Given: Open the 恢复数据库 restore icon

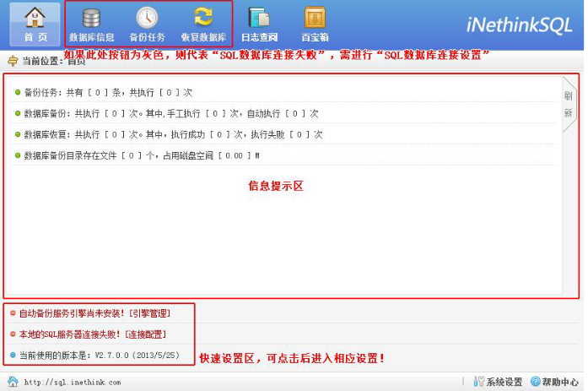Looking at the screenshot, I should tap(203, 24).
